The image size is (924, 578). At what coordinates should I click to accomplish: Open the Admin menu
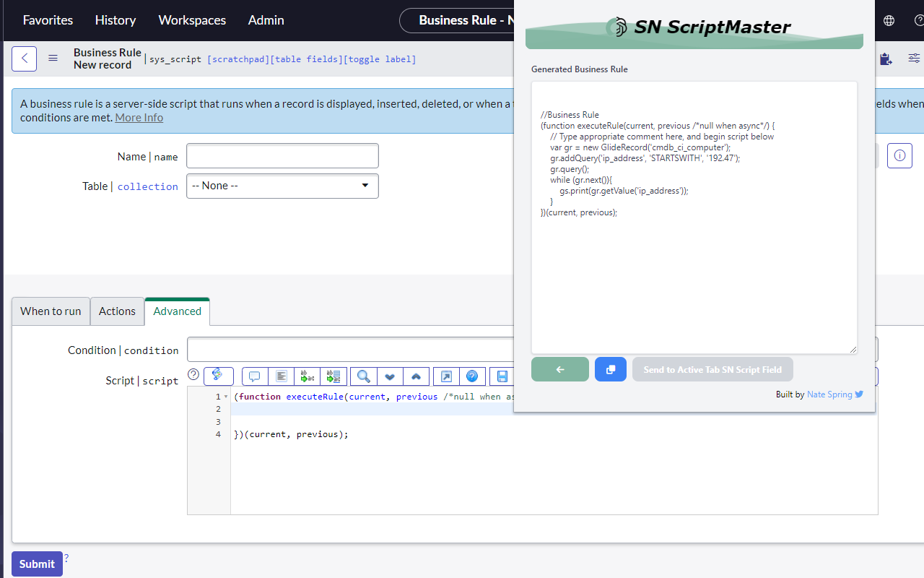266,20
